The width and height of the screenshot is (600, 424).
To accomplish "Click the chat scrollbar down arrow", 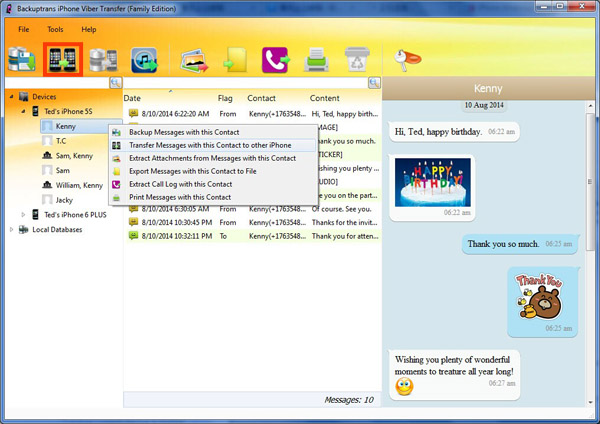I will [590, 402].
